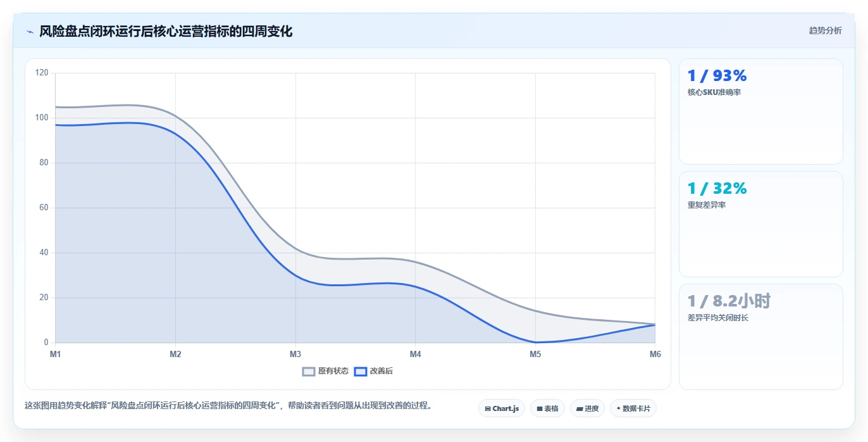Click the M5 axis label
Viewport: 868px width, 442px height.
[x=535, y=354]
